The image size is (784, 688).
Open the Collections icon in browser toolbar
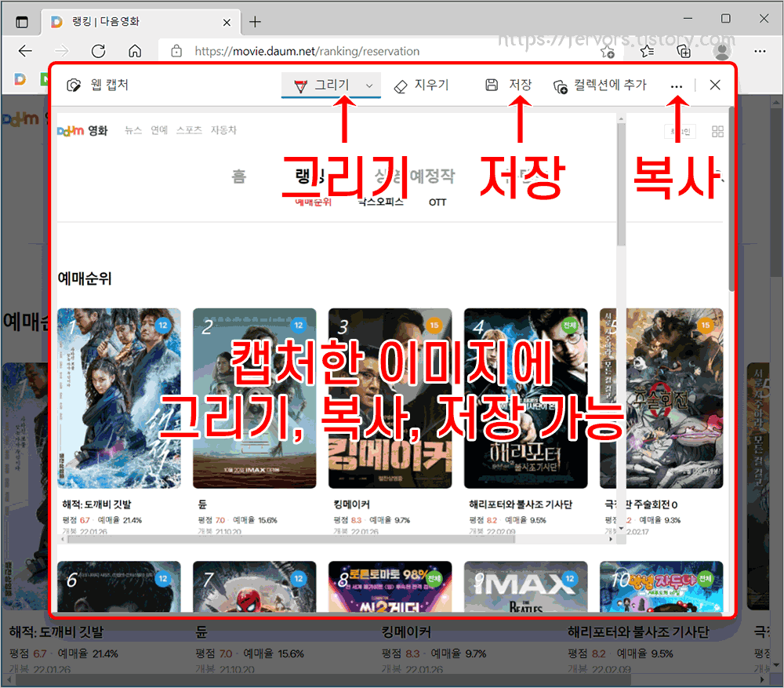684,51
